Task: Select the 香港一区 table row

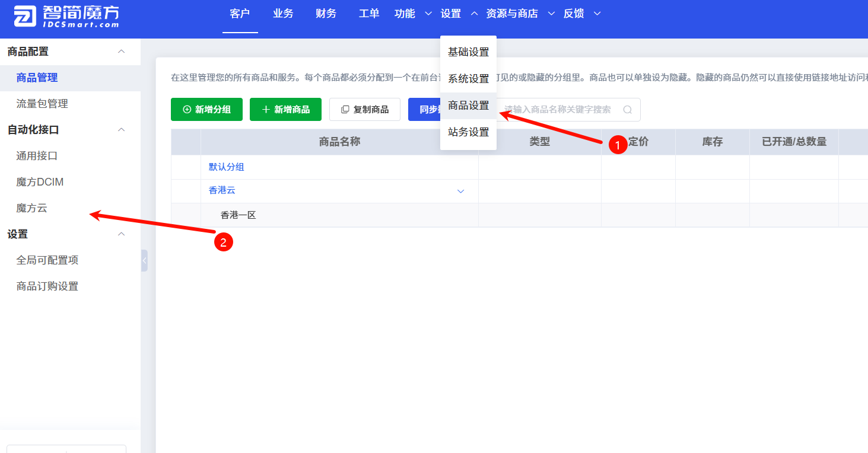Action: (x=239, y=215)
